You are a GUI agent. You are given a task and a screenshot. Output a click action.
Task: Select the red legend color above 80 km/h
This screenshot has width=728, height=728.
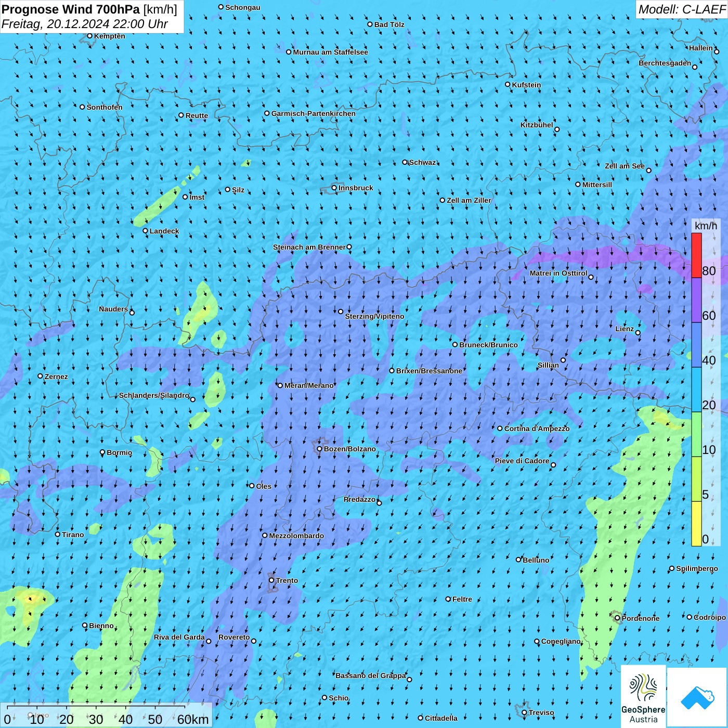pyautogui.click(x=696, y=255)
